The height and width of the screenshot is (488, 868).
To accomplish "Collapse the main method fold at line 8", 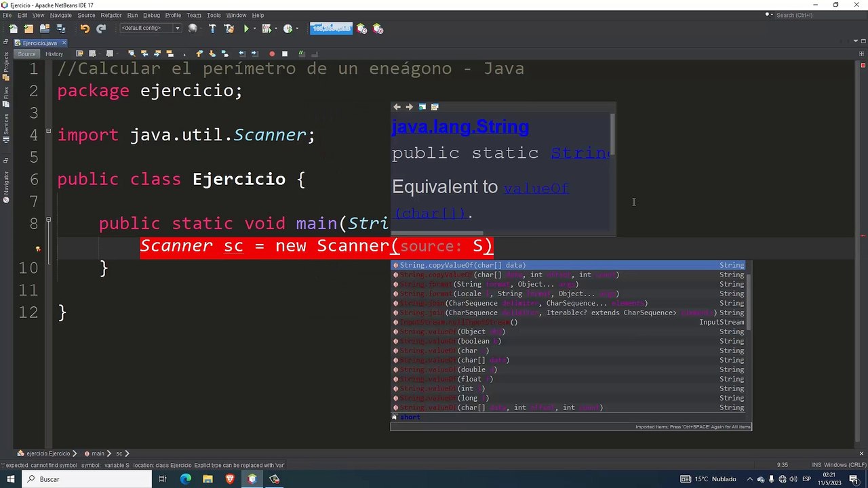I will click(48, 220).
